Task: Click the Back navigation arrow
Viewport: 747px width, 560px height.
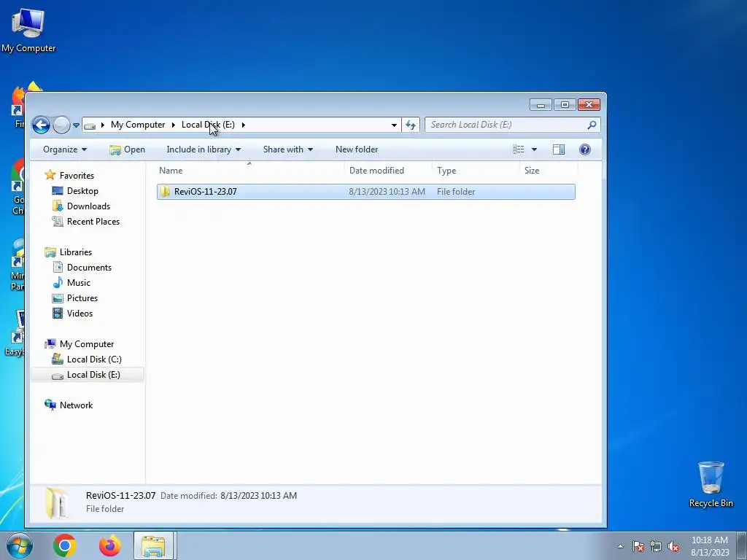Action: click(x=41, y=125)
